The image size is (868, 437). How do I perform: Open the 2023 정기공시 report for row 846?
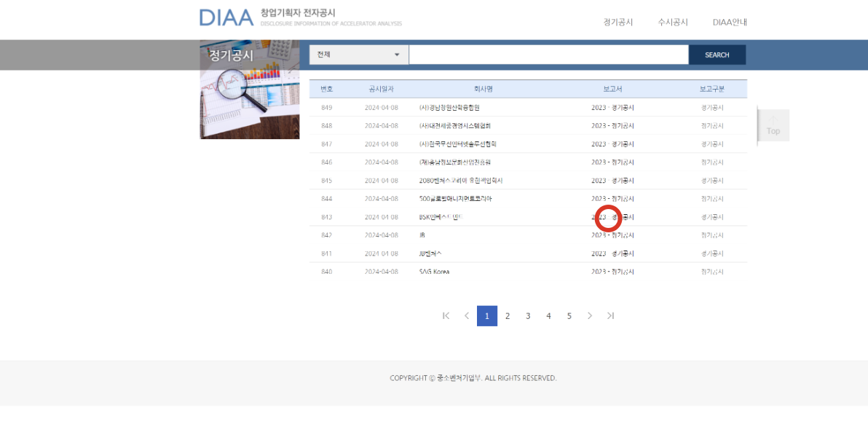(612, 162)
